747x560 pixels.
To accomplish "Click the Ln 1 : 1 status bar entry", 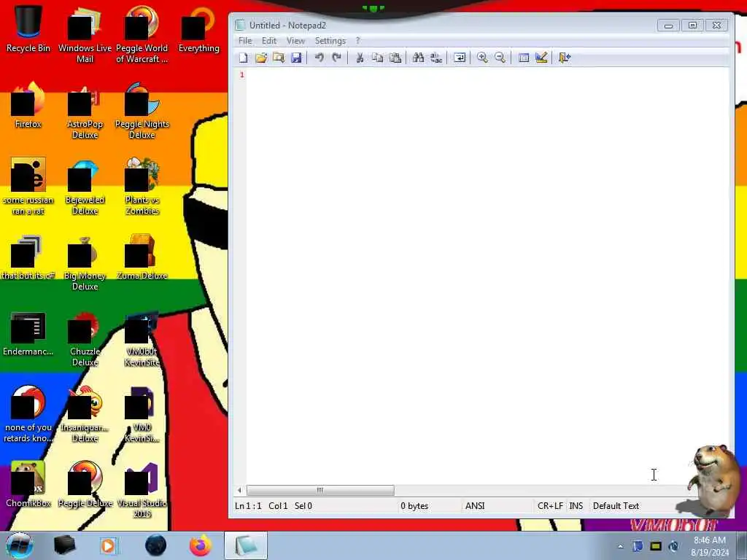I will [x=248, y=506].
